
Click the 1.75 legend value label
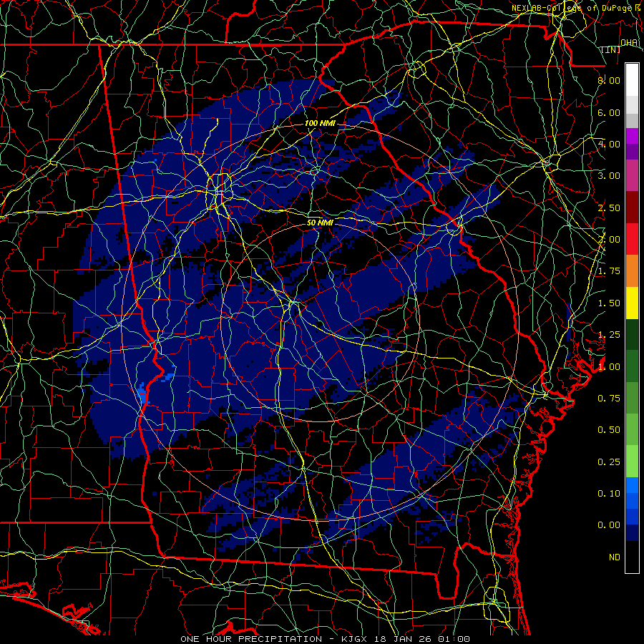pyautogui.click(x=609, y=271)
